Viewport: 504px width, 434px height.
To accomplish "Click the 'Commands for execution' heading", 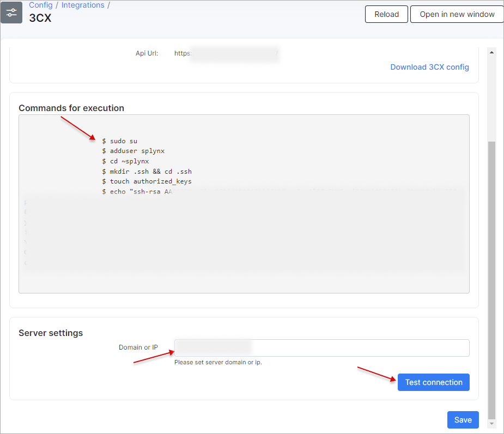I will tap(71, 108).
